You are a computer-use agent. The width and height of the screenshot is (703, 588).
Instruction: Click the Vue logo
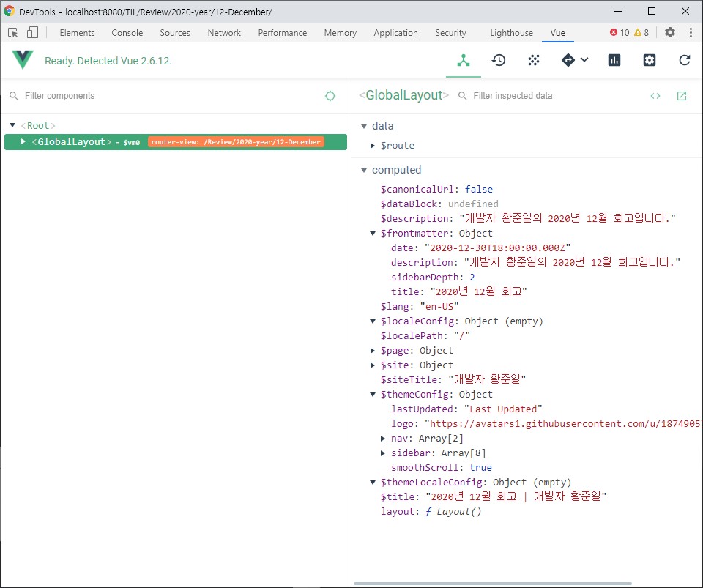23,59
